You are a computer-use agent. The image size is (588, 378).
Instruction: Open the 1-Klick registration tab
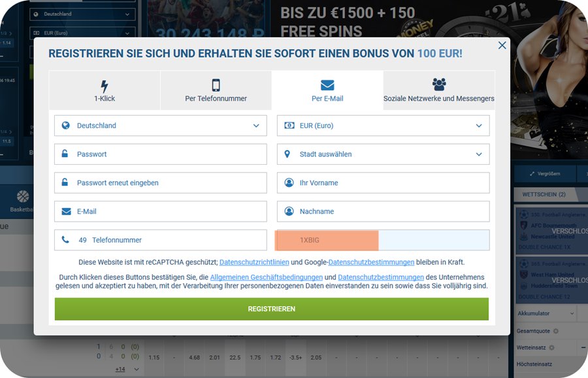point(105,90)
